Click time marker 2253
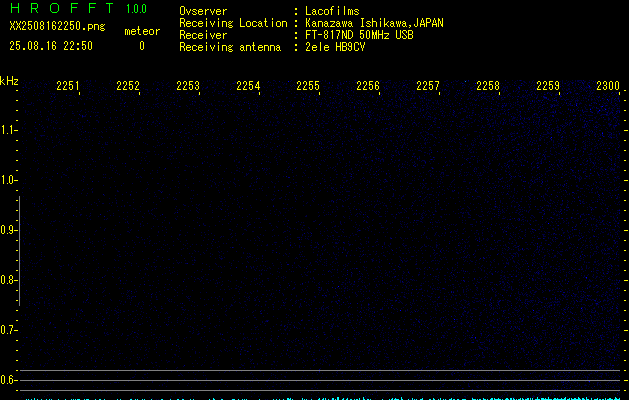This screenshot has height=400, width=629. point(188,86)
